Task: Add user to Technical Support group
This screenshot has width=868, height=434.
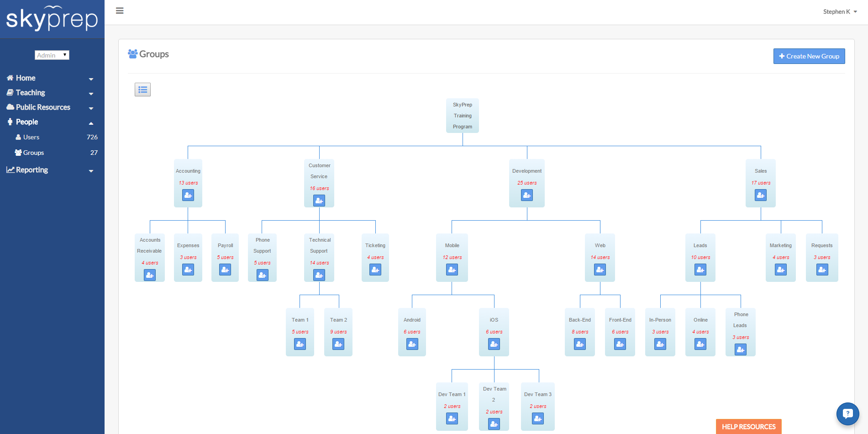Action: pyautogui.click(x=319, y=275)
